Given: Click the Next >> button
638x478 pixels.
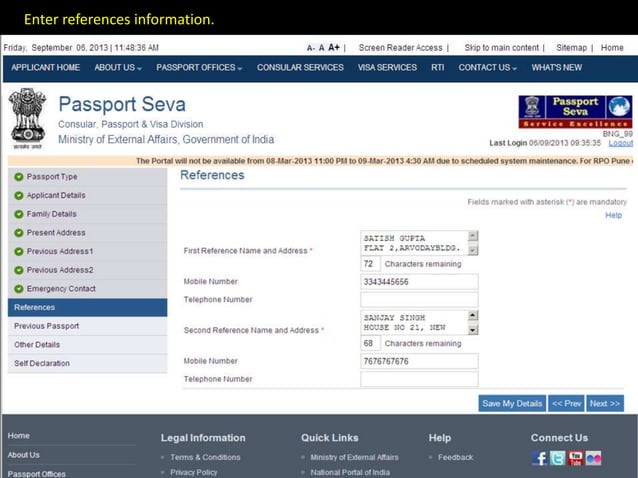Looking at the screenshot, I should click(605, 404).
